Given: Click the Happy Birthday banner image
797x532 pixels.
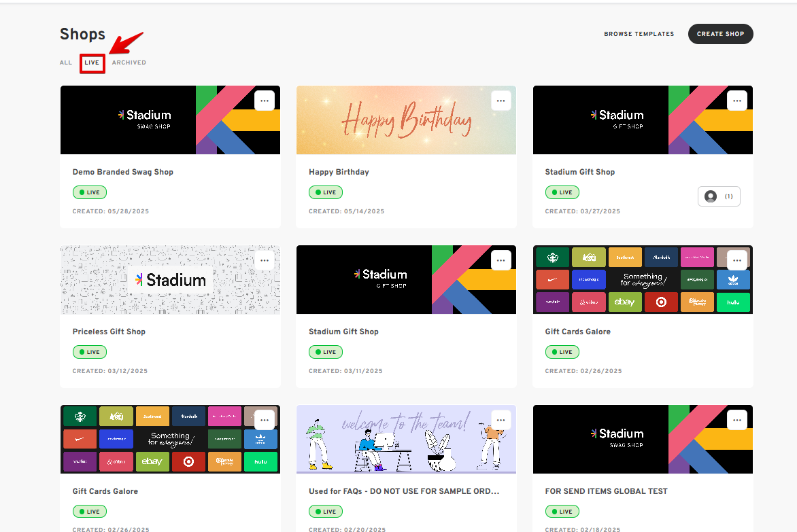Looking at the screenshot, I should [406, 120].
